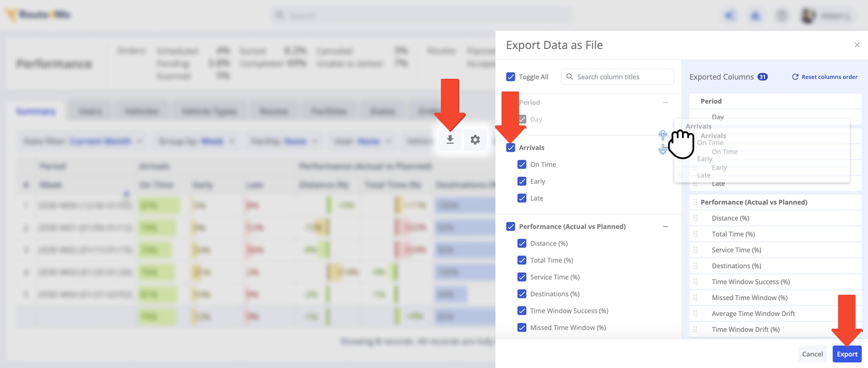Uncheck the Toggle All checkbox
The width and height of the screenshot is (868, 368).
pos(511,77)
